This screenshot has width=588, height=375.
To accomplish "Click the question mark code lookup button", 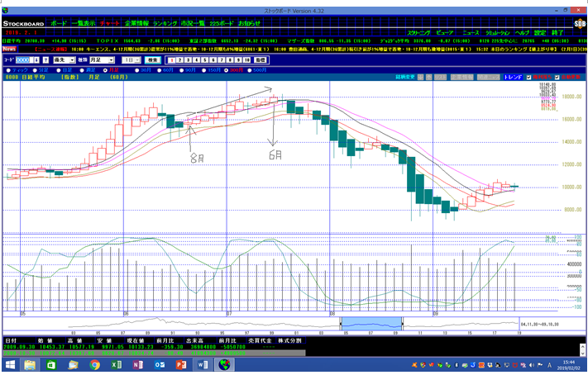I will click(x=45, y=60).
